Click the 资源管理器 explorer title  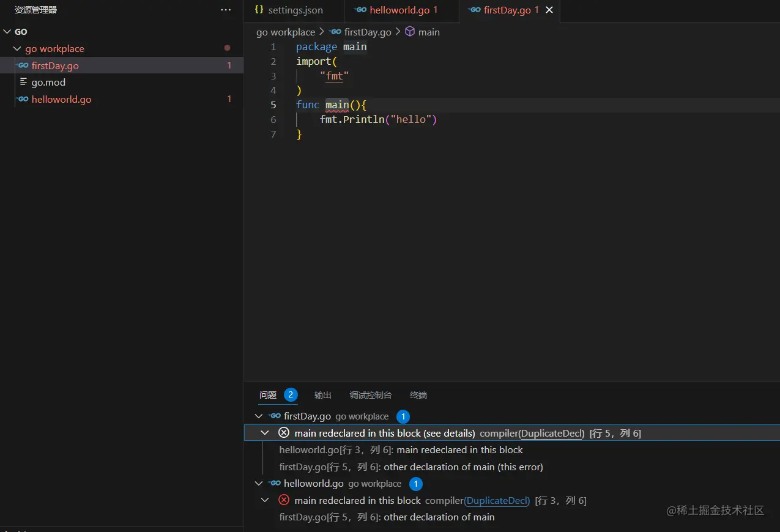35,10
